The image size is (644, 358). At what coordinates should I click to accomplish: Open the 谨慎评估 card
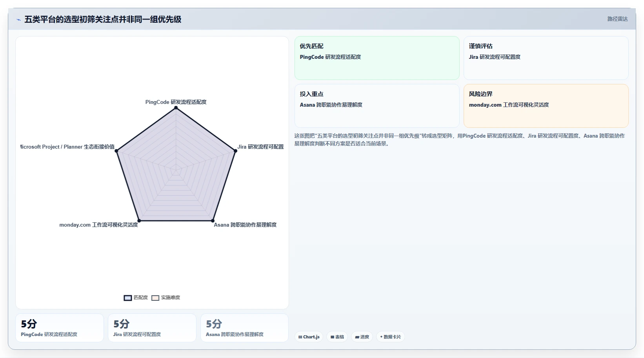tap(546, 58)
